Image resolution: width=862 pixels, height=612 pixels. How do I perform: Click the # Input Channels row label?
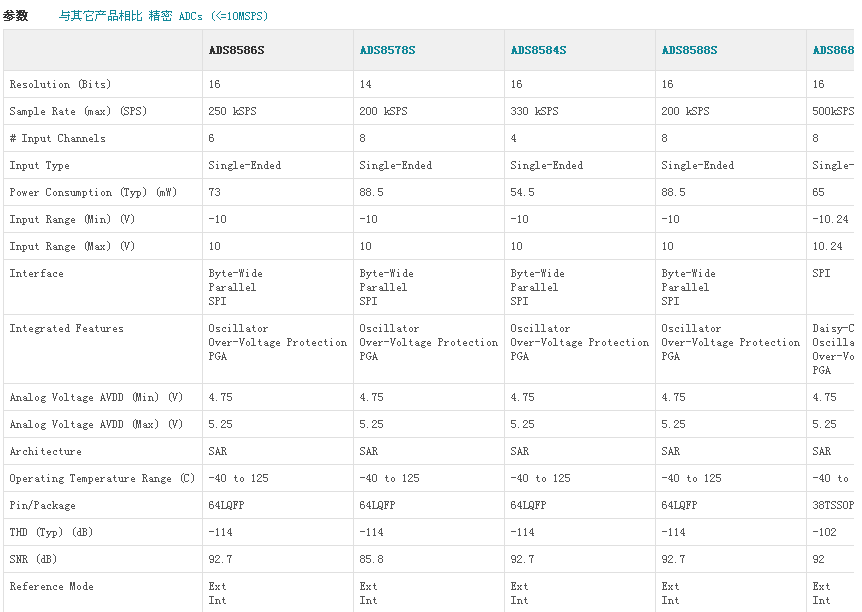point(57,138)
